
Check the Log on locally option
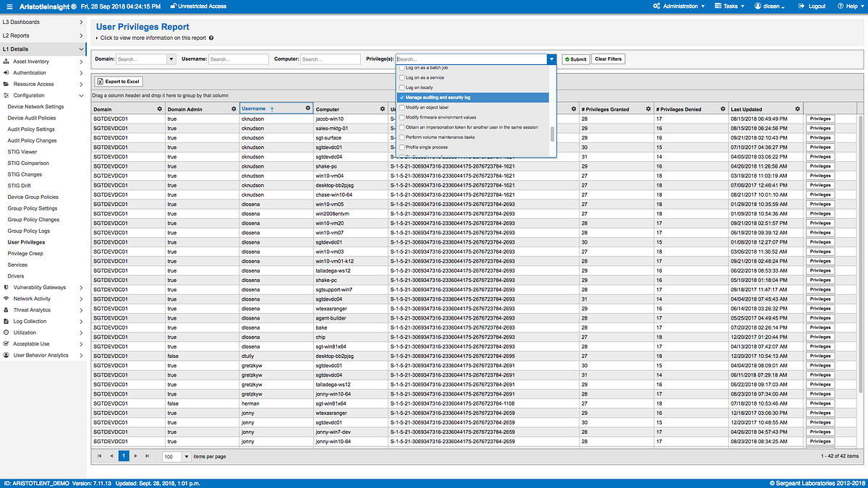(x=402, y=87)
